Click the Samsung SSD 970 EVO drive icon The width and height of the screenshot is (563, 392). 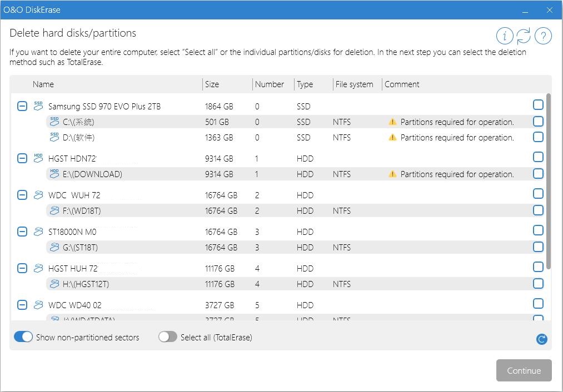click(38, 106)
